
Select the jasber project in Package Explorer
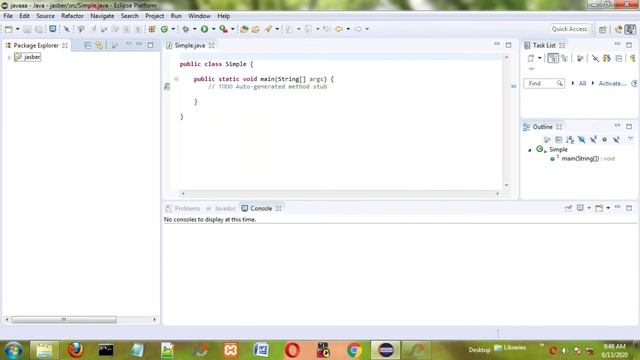click(27, 57)
